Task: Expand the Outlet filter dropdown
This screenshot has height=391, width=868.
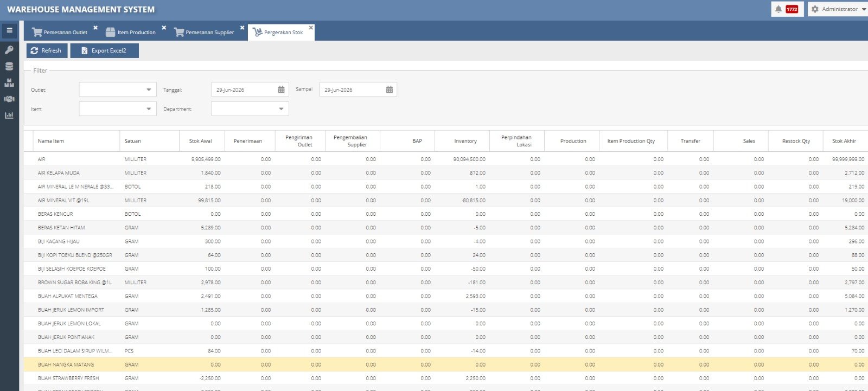Action: (149, 89)
